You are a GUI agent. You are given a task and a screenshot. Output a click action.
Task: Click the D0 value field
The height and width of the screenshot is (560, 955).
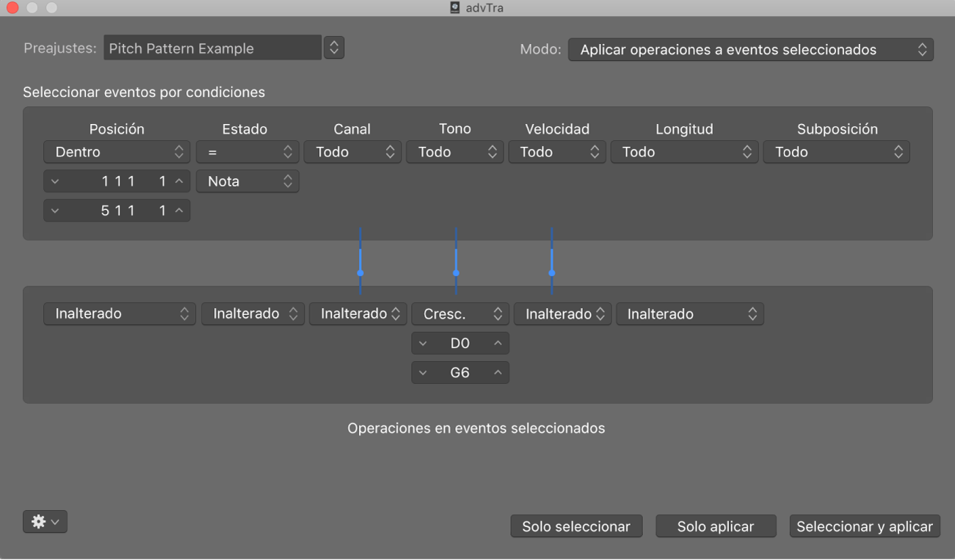[460, 343]
